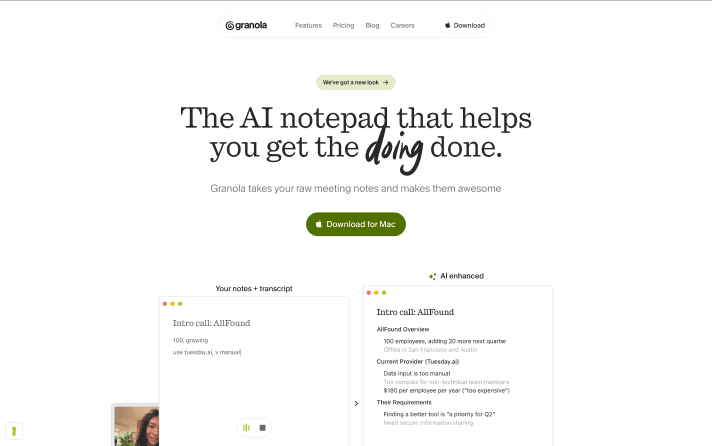This screenshot has width=712, height=446.
Task: Click the navbar Download button
Action: tap(465, 25)
